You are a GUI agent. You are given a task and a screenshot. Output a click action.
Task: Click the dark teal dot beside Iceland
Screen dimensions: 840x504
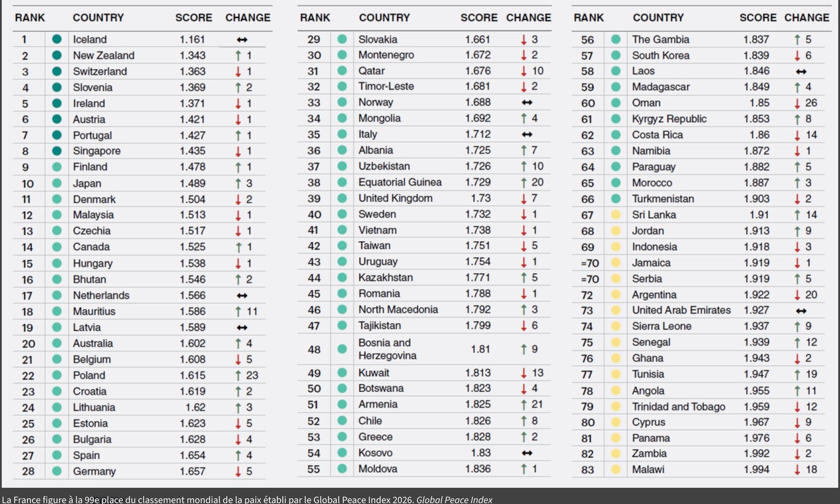57,39
